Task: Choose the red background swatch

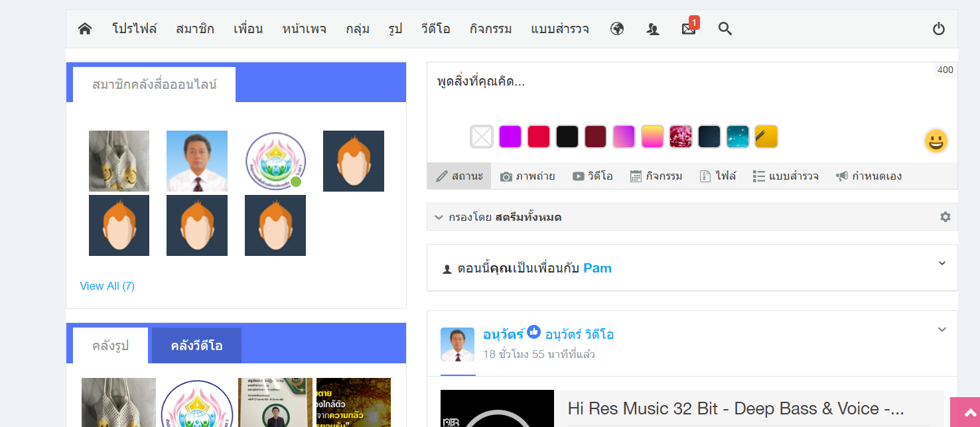Action: pos(539,137)
